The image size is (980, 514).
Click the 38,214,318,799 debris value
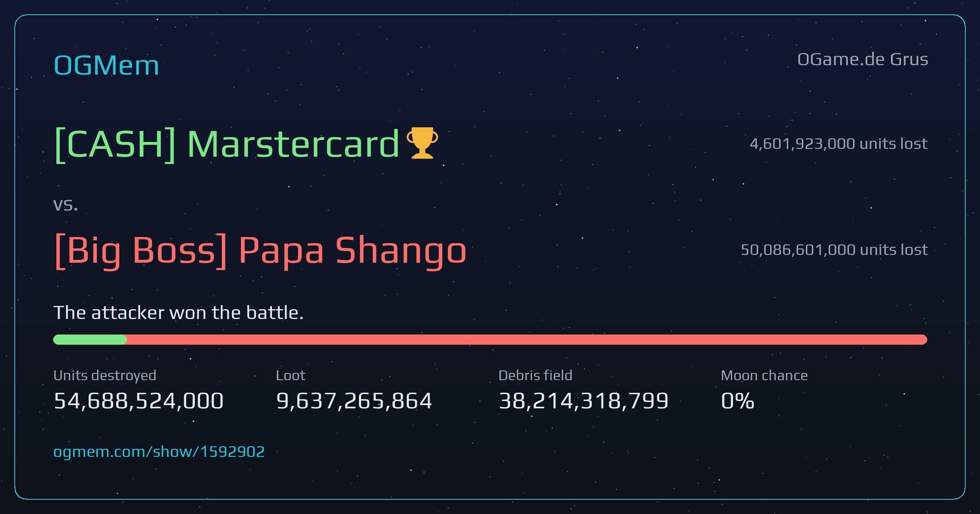584,401
